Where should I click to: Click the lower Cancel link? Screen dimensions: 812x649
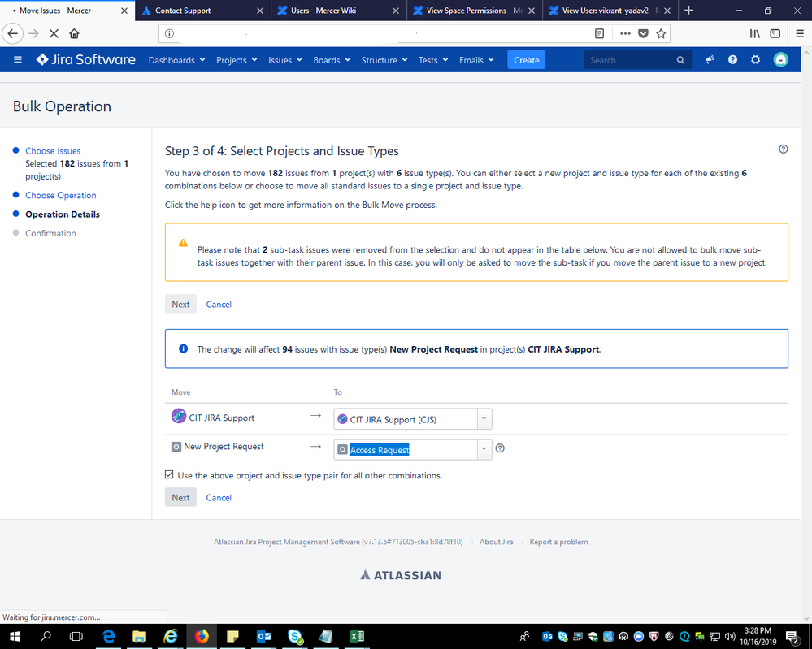pyautogui.click(x=219, y=497)
